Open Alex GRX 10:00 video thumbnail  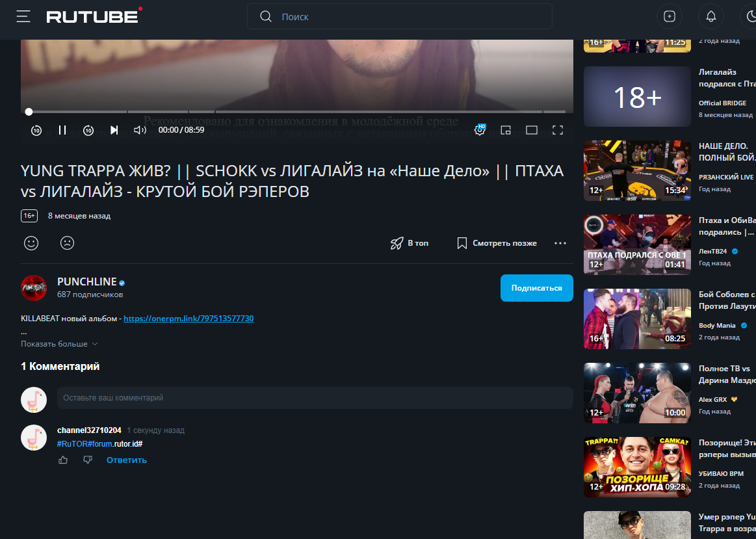pyautogui.click(x=638, y=393)
